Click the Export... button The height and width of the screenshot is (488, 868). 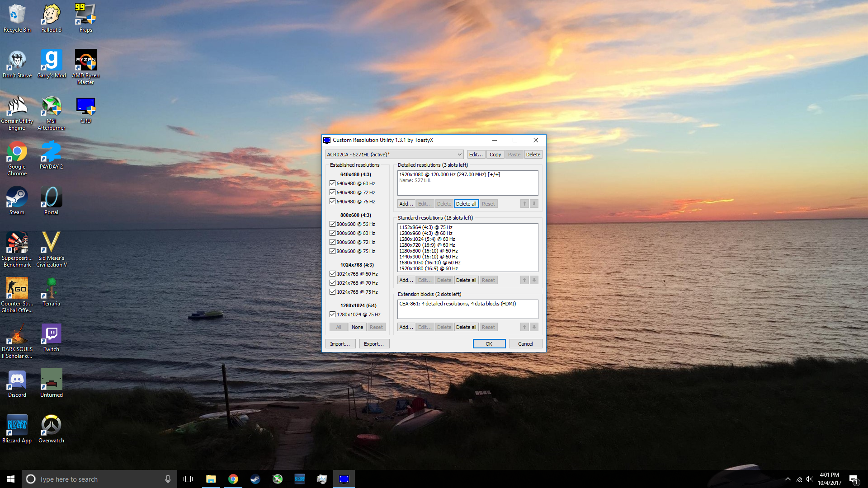point(374,344)
